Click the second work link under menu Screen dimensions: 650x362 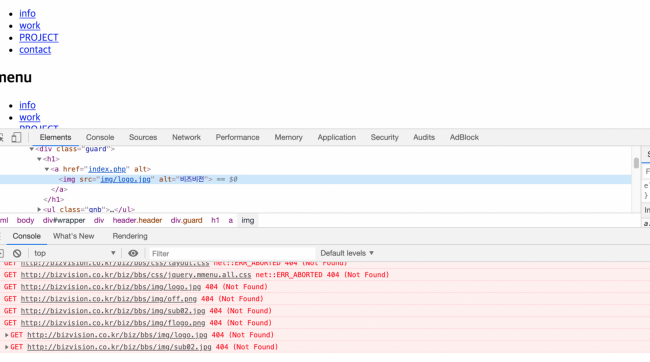click(30, 117)
